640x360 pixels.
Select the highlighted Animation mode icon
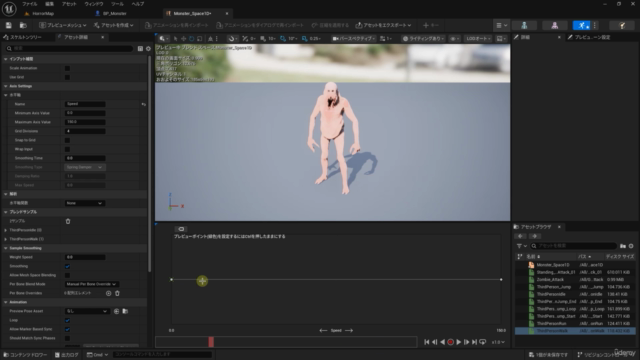click(582, 25)
